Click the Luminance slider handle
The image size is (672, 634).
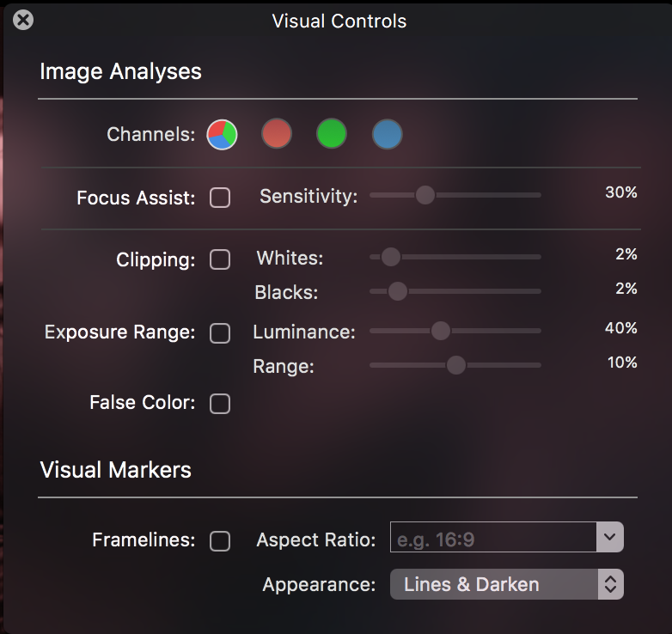(x=440, y=331)
